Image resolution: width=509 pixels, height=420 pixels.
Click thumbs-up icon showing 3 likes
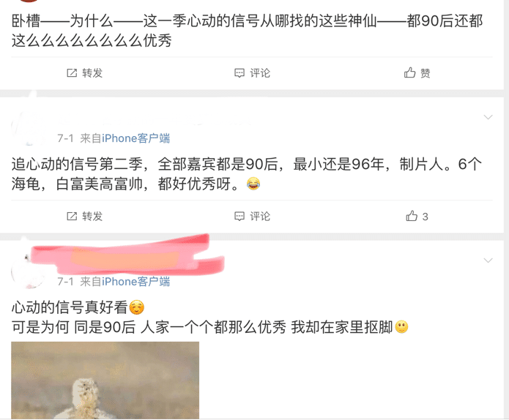click(x=412, y=216)
